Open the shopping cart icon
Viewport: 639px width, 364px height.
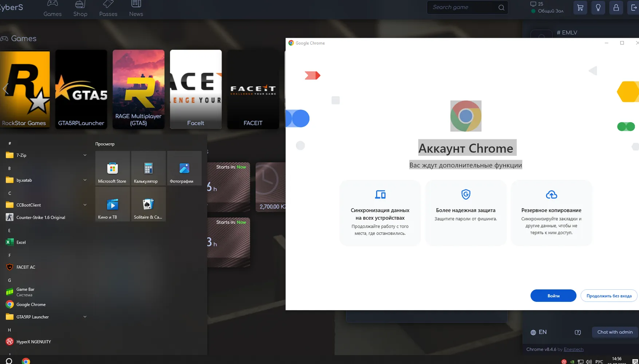(x=580, y=7)
